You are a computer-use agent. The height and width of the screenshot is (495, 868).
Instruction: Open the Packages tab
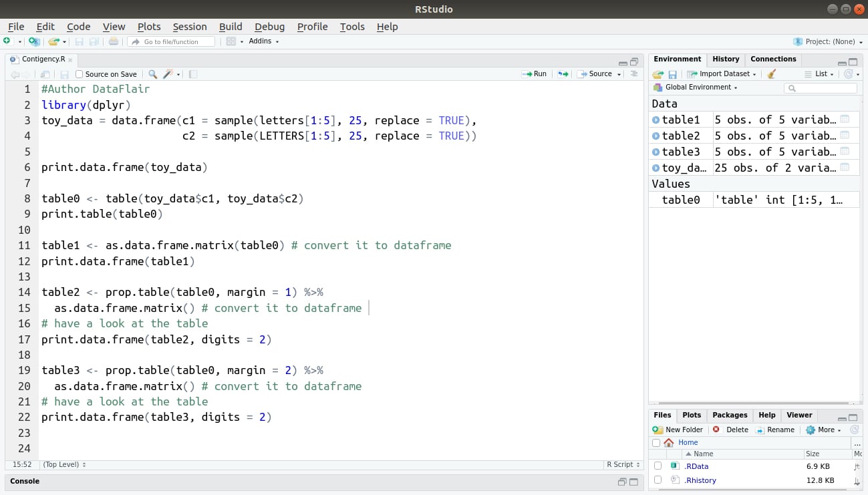click(x=730, y=415)
